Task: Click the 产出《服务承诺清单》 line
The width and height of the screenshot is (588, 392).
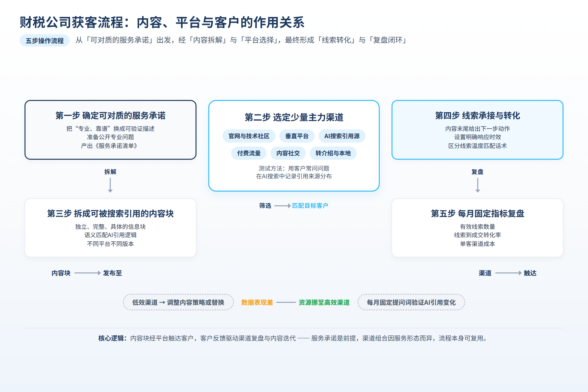Action: [x=110, y=146]
